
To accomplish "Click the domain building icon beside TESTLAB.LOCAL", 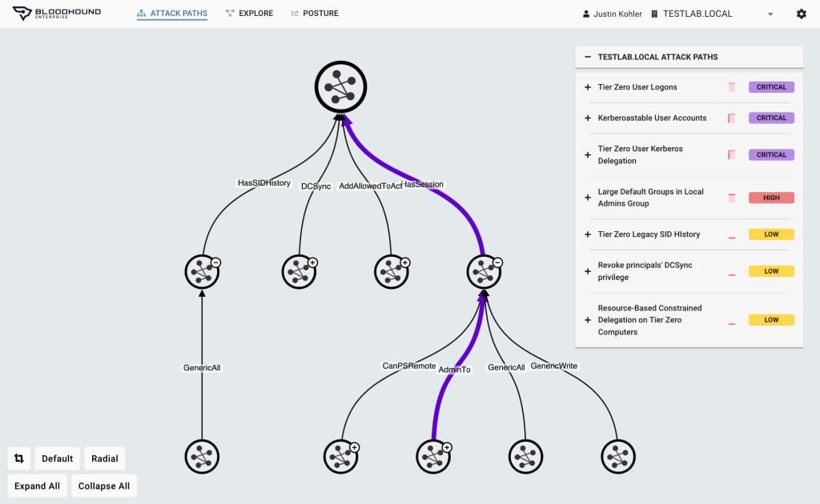I will coord(654,14).
